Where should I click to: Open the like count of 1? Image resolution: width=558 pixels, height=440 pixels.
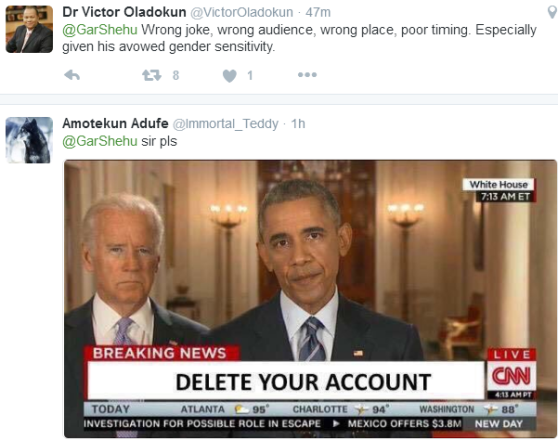[x=250, y=75]
